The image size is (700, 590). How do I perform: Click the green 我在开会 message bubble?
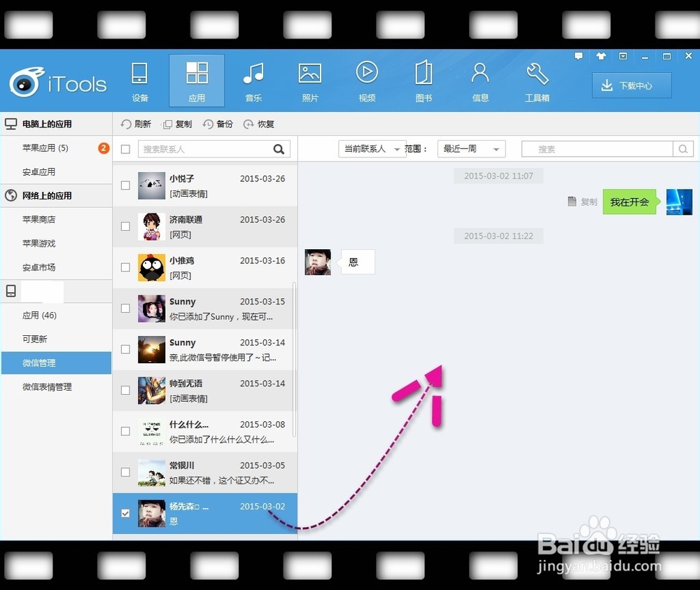[631, 202]
